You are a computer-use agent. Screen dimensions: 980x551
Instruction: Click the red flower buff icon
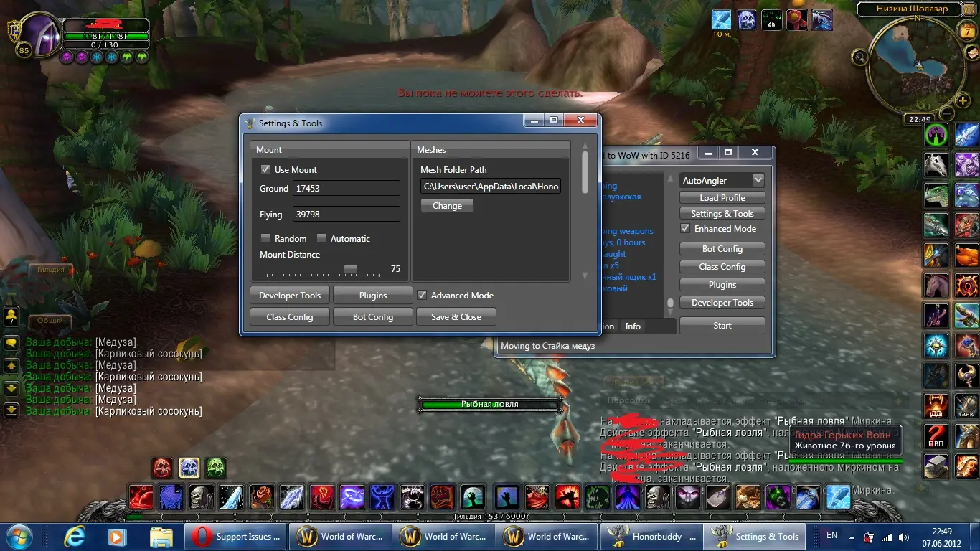796,19
